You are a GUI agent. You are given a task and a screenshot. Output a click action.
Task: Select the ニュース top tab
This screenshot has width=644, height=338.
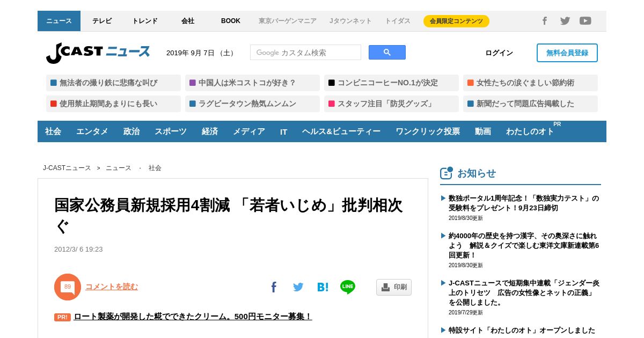pyautogui.click(x=59, y=21)
